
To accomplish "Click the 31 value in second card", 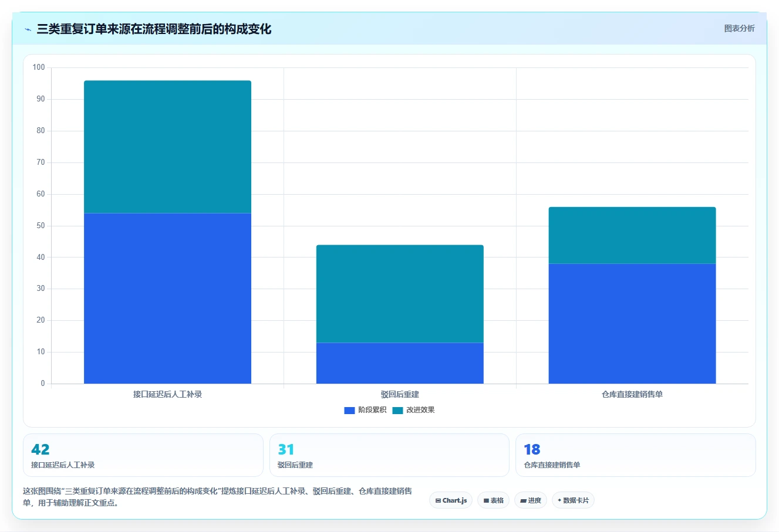I will pyautogui.click(x=286, y=450).
